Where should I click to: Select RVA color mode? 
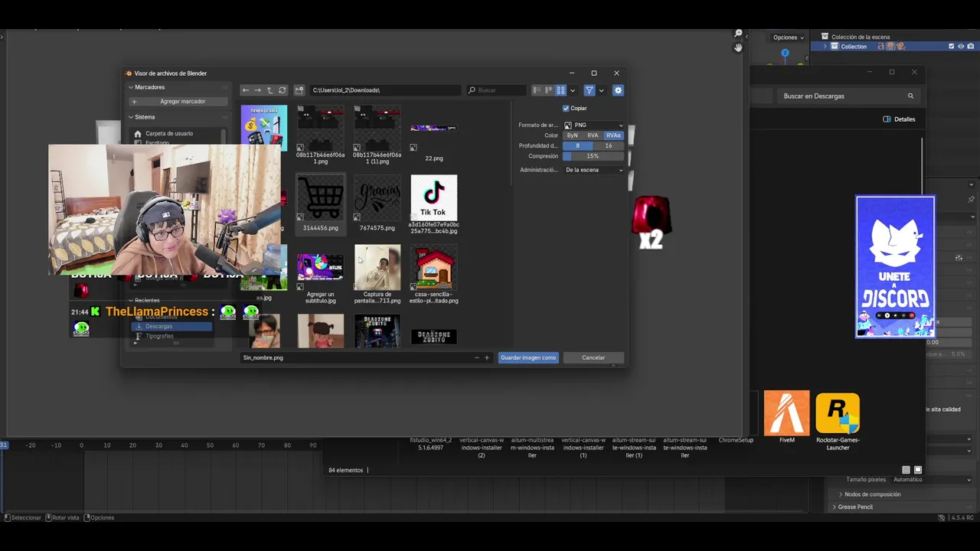pyautogui.click(x=593, y=135)
